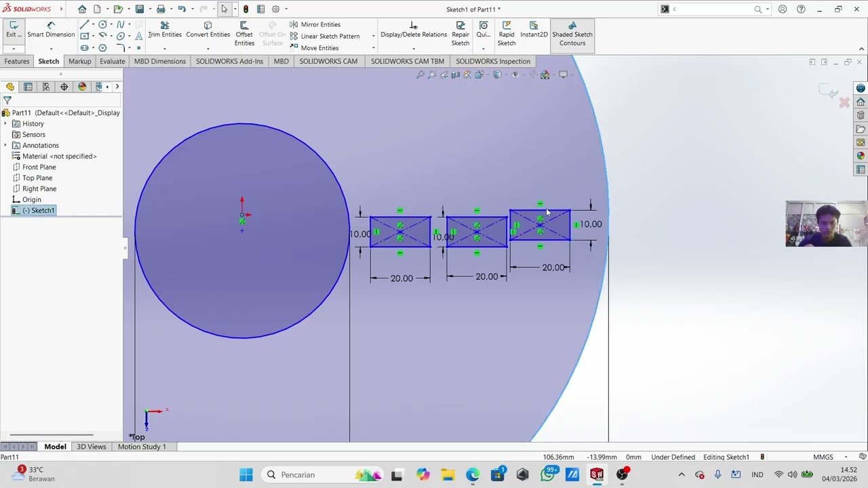This screenshot has width=868, height=488.
Task: Switch to MBD Dimensions tab
Action: click(x=160, y=61)
